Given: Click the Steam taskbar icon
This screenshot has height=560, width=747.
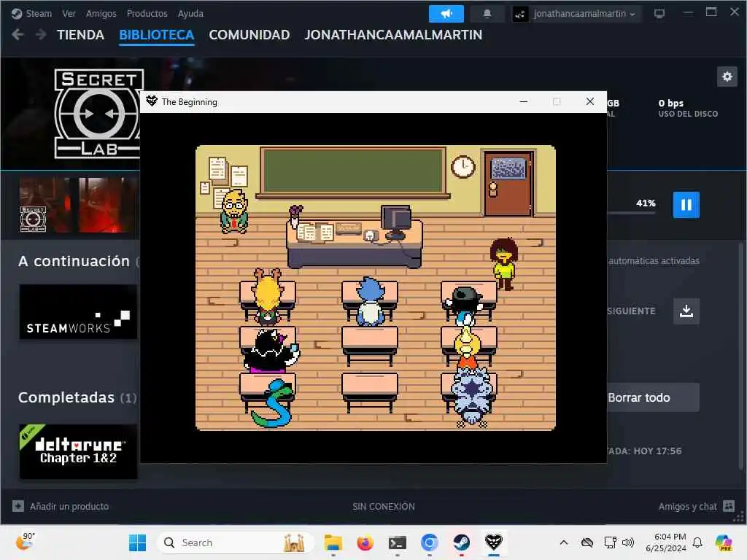Looking at the screenshot, I should click(x=461, y=542).
